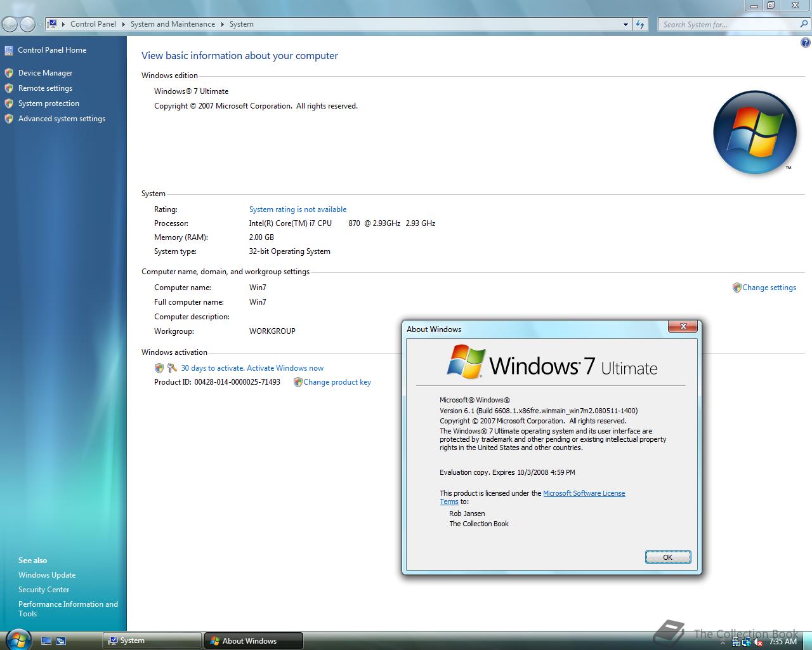Screen dimensions: 812x650
Task: Click the Product ID 00428-014-0000025-71493 text
Action: [x=217, y=382]
